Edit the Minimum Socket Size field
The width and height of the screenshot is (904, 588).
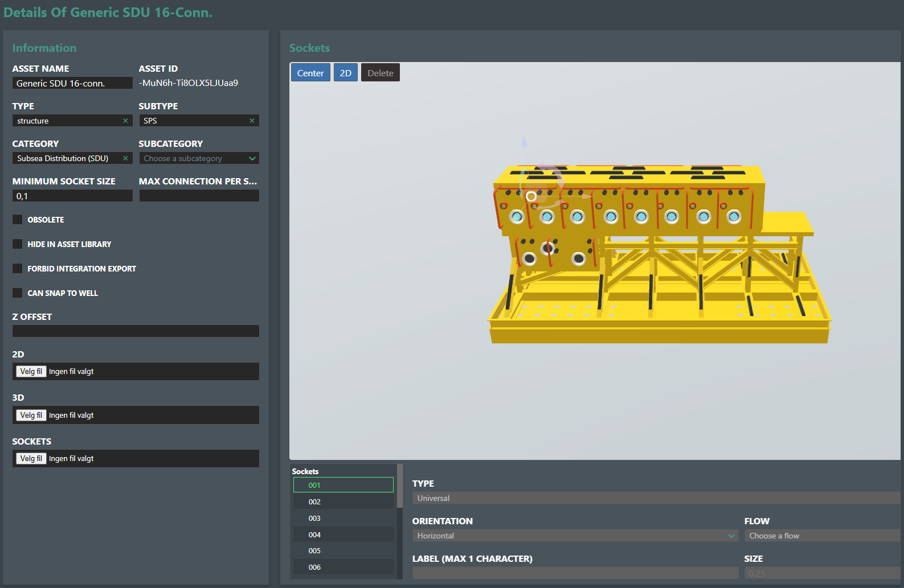(x=72, y=196)
